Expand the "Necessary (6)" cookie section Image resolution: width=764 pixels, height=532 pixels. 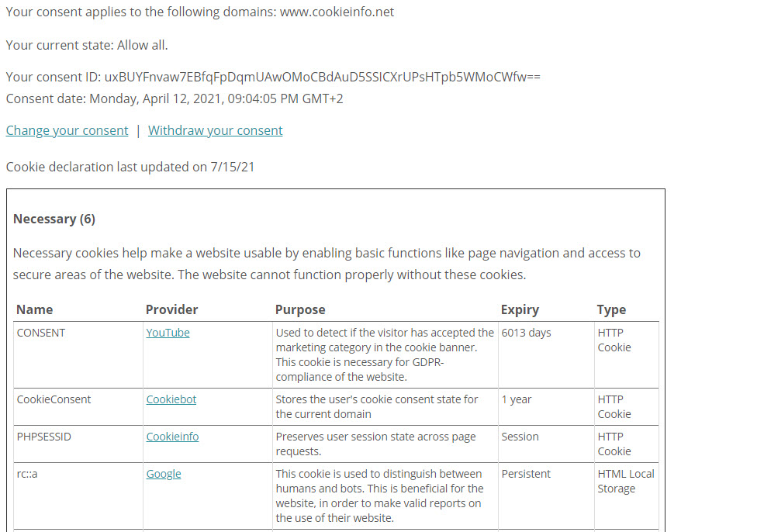click(54, 219)
